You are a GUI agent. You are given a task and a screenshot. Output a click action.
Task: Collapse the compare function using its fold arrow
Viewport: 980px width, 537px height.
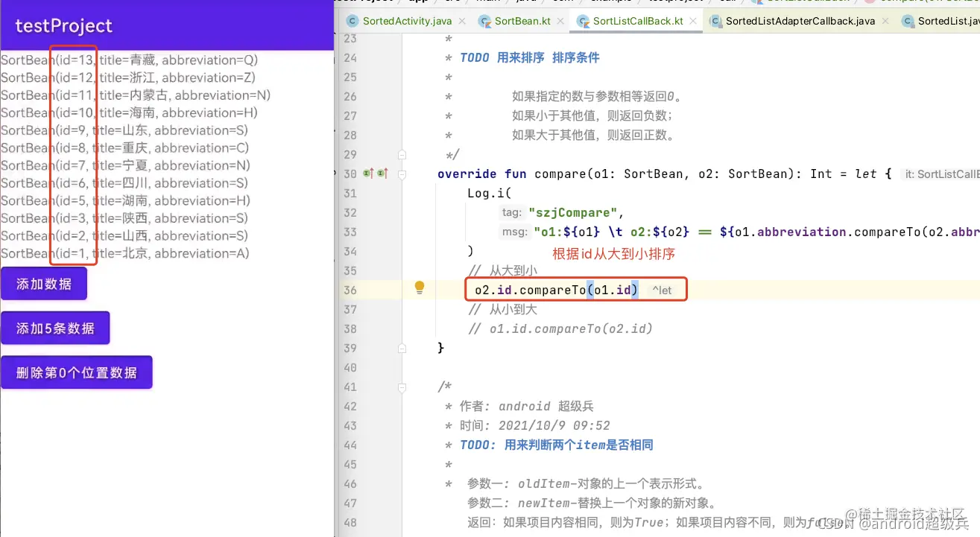coord(402,174)
